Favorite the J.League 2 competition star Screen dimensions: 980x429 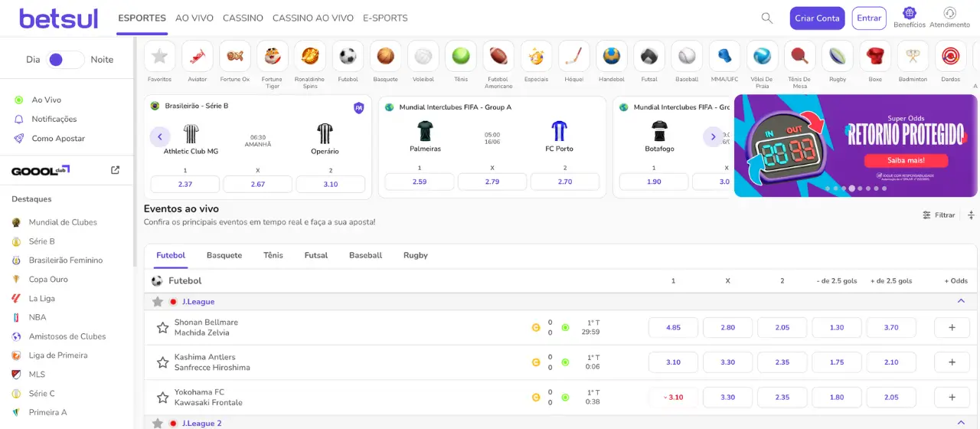pyautogui.click(x=158, y=423)
